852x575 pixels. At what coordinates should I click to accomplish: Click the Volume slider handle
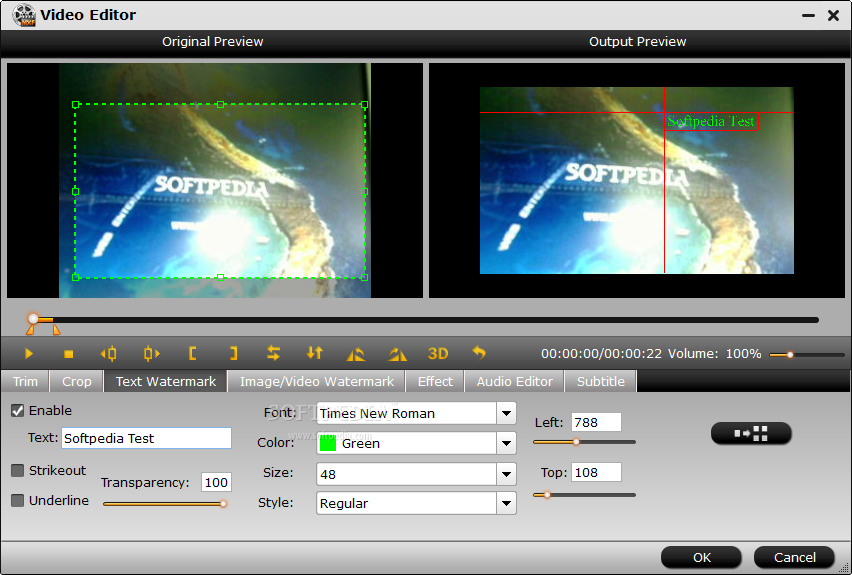pyautogui.click(x=791, y=355)
